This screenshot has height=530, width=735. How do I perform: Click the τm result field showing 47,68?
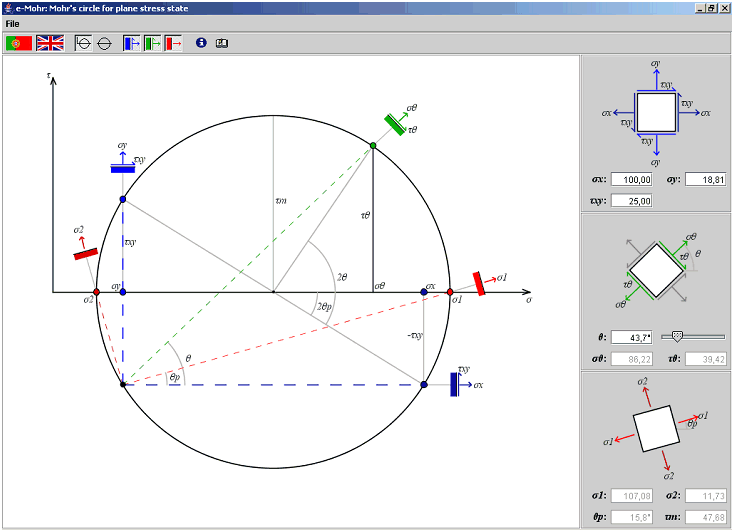tap(705, 517)
